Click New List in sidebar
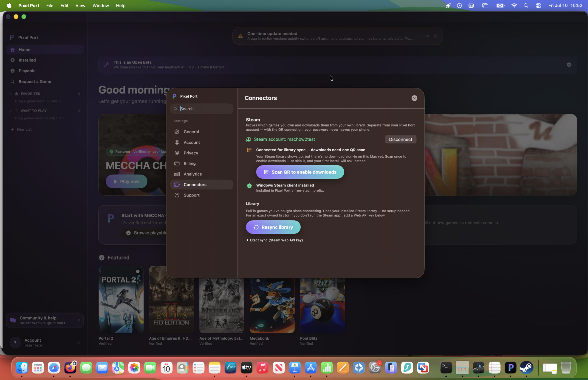Image resolution: width=588 pixels, height=380 pixels. pos(21,129)
